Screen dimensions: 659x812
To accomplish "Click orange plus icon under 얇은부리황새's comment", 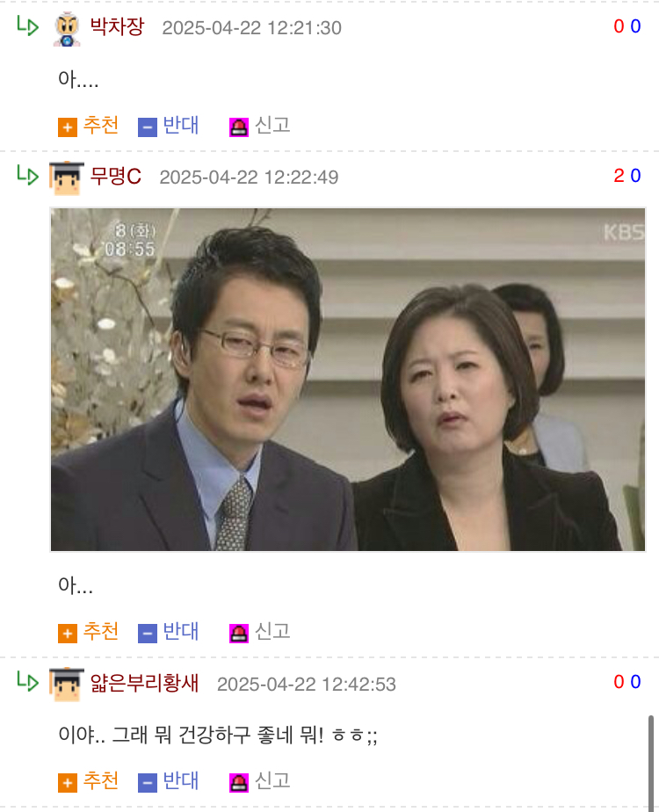I will click(x=68, y=783).
